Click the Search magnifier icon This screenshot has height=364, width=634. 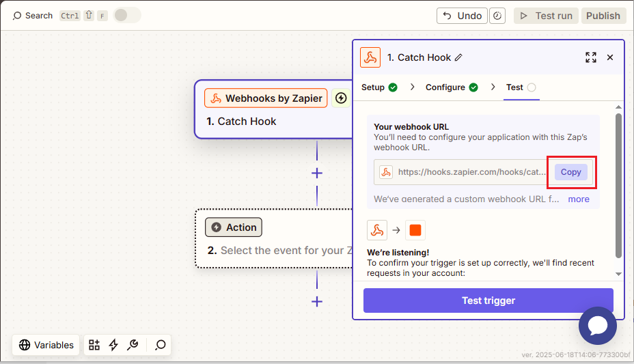(17, 16)
